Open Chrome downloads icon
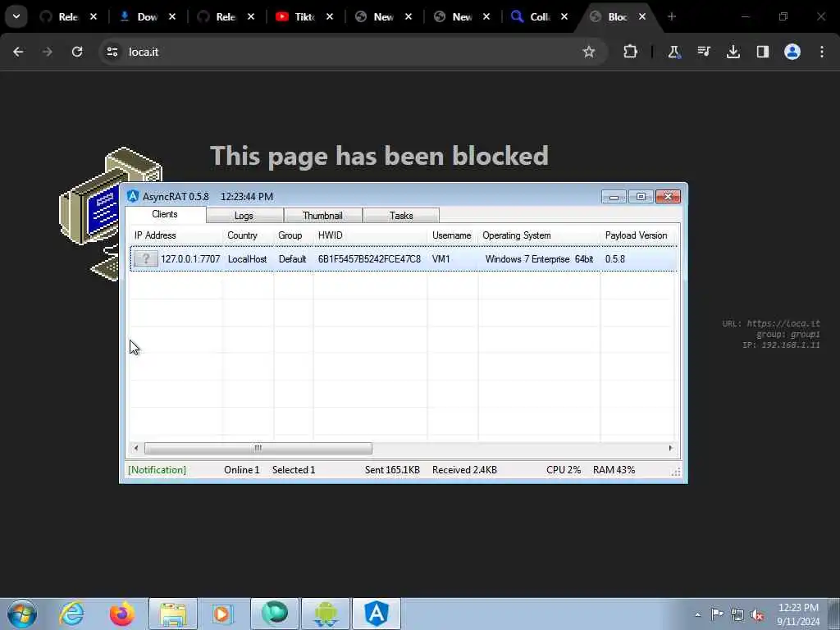840x630 pixels. click(733, 52)
